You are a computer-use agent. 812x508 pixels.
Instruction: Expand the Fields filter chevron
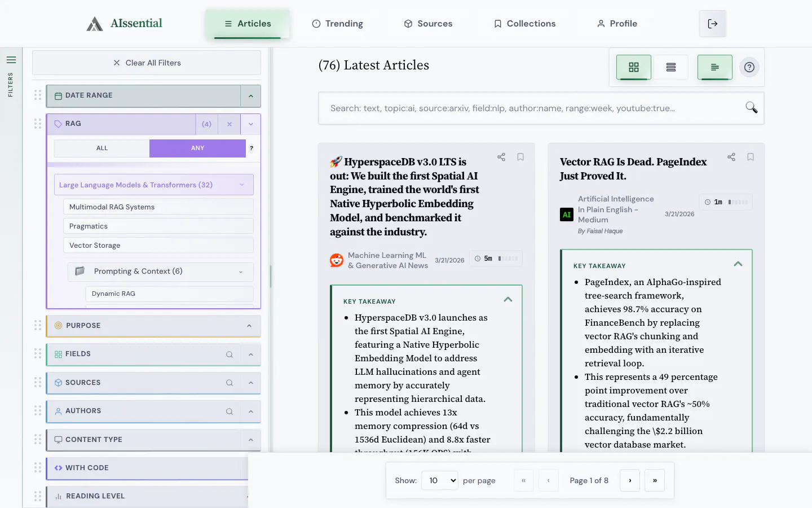[251, 354]
